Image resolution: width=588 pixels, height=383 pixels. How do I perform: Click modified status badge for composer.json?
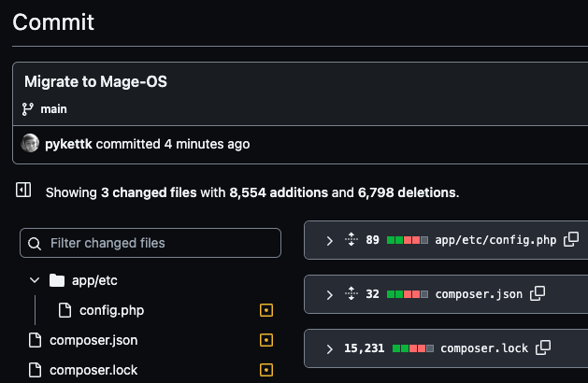266,340
